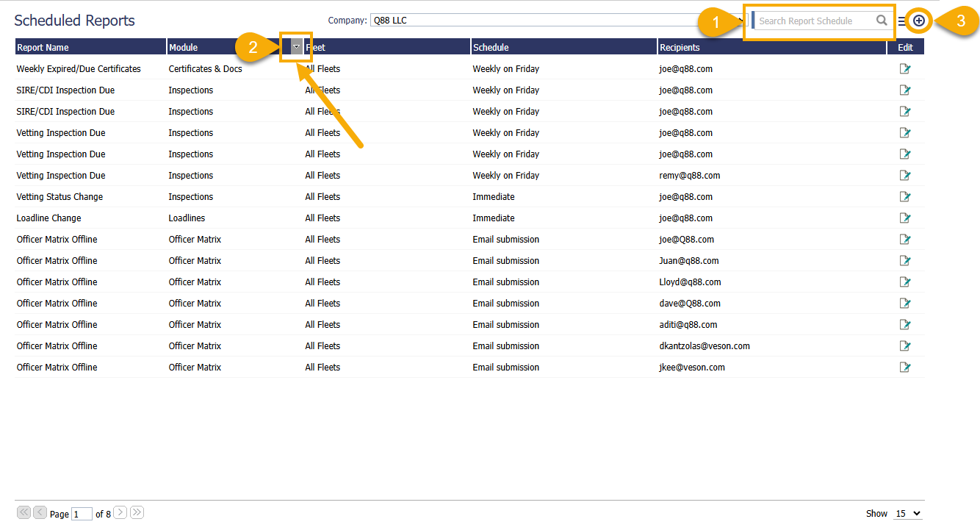Open the Show rows-per-page dropdown

coord(907,514)
